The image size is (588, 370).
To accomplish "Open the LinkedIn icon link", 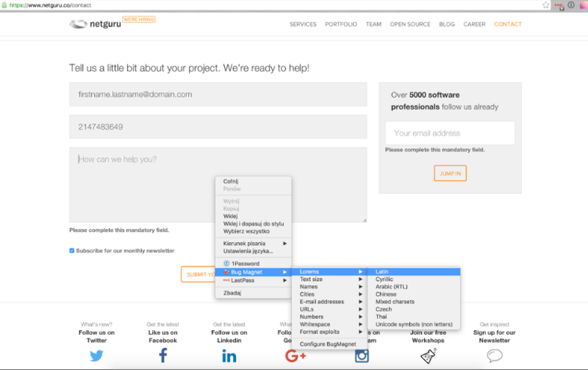I will point(229,356).
